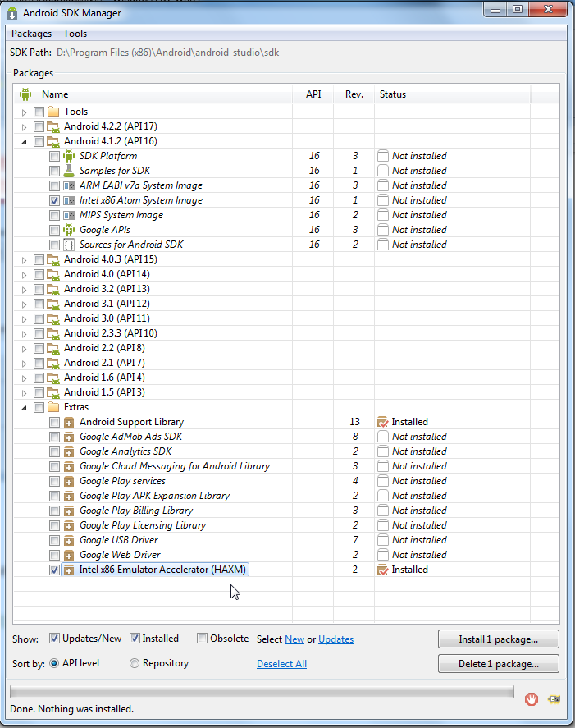Screen dimensions: 575x728
Task: Click the red stop hand icon
Action: [532, 698]
